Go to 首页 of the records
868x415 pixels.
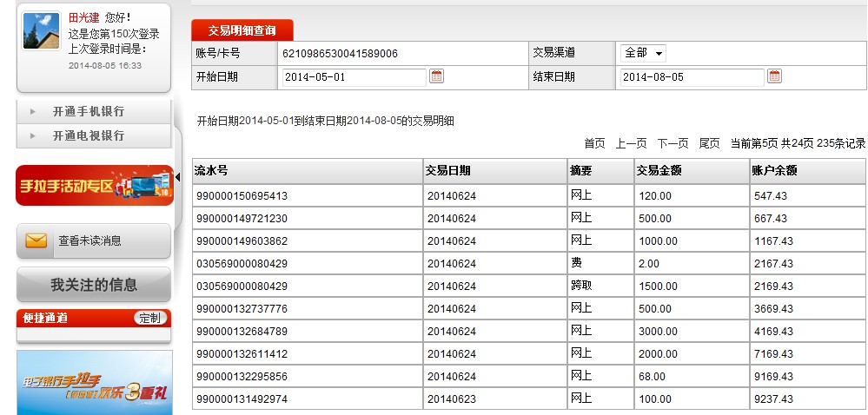click(x=594, y=143)
